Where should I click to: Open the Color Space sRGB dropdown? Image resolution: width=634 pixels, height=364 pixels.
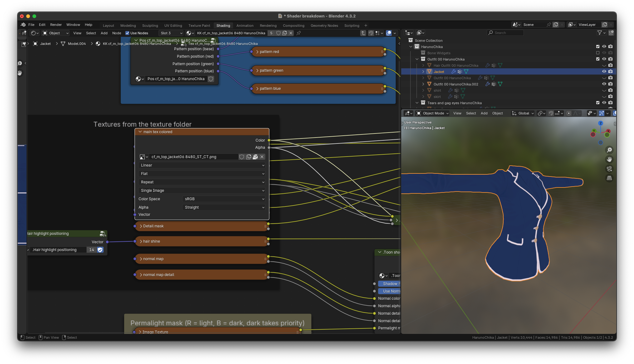point(224,199)
